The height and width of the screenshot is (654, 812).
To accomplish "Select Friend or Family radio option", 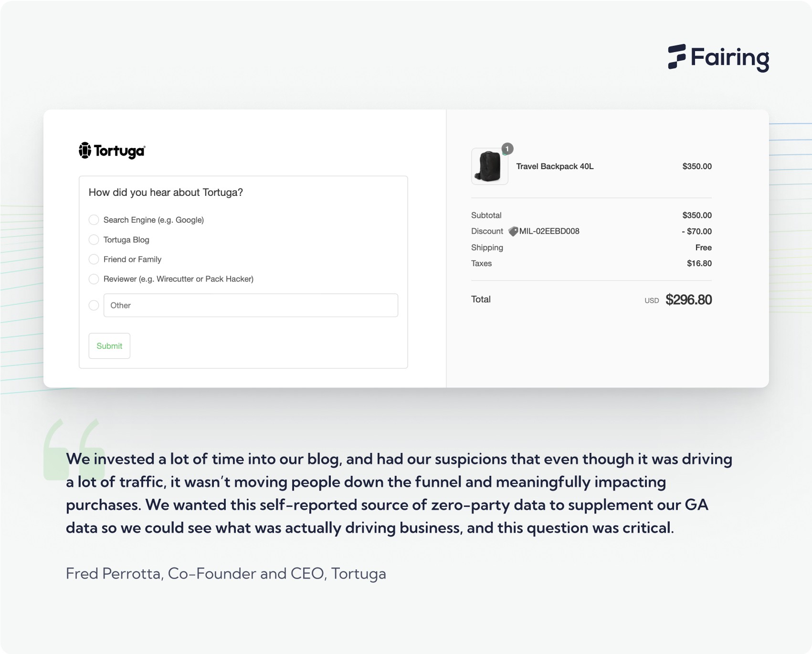I will point(94,259).
